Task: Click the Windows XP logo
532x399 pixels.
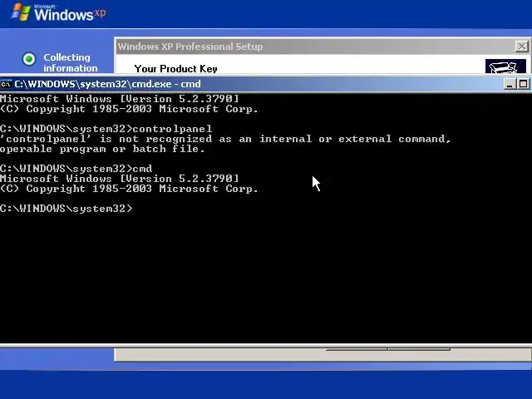Action: [x=58, y=12]
